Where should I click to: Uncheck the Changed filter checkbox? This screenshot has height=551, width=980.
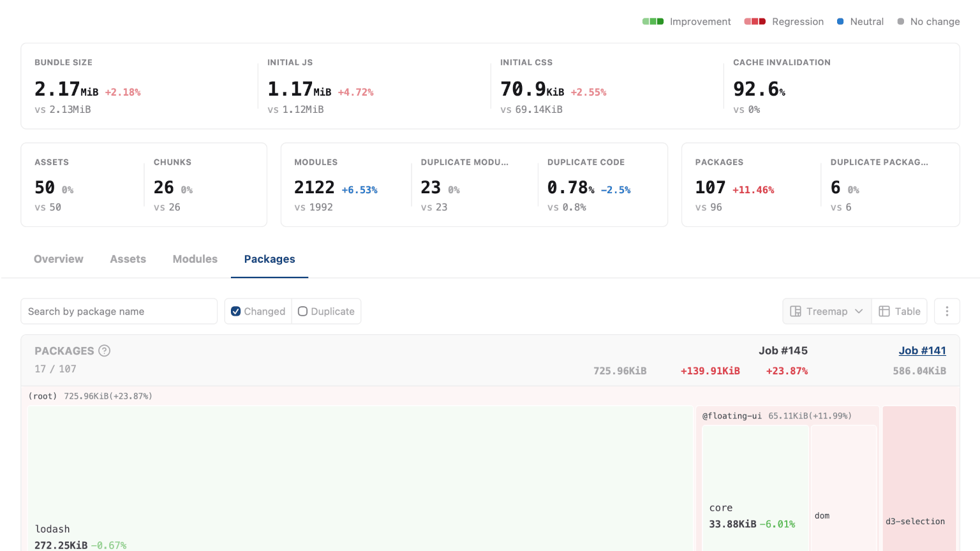click(235, 311)
